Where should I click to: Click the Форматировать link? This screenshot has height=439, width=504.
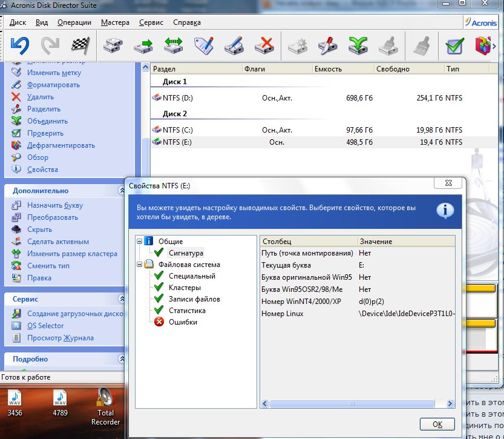point(53,85)
